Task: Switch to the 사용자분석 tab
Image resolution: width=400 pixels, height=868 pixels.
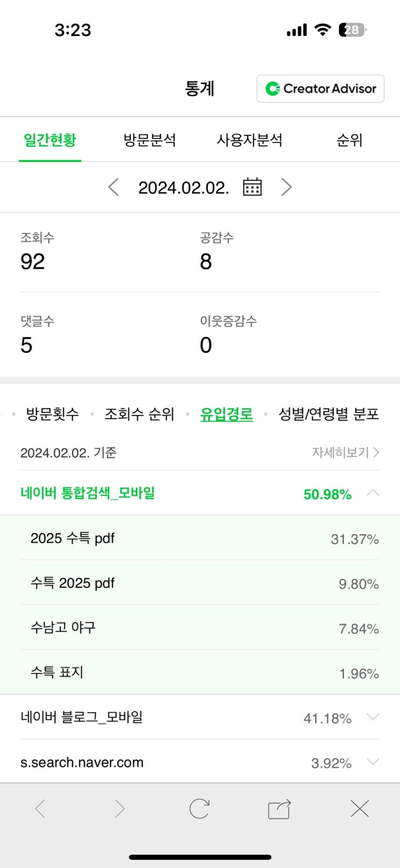Action: pyautogui.click(x=249, y=140)
